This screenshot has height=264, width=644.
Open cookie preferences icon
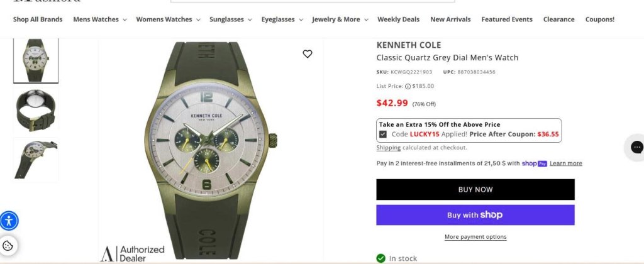pos(8,246)
